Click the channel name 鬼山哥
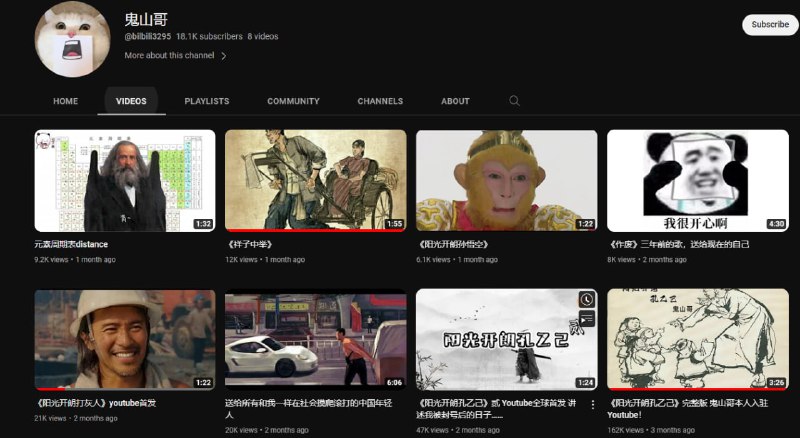The width and height of the screenshot is (800, 438). pos(146,19)
